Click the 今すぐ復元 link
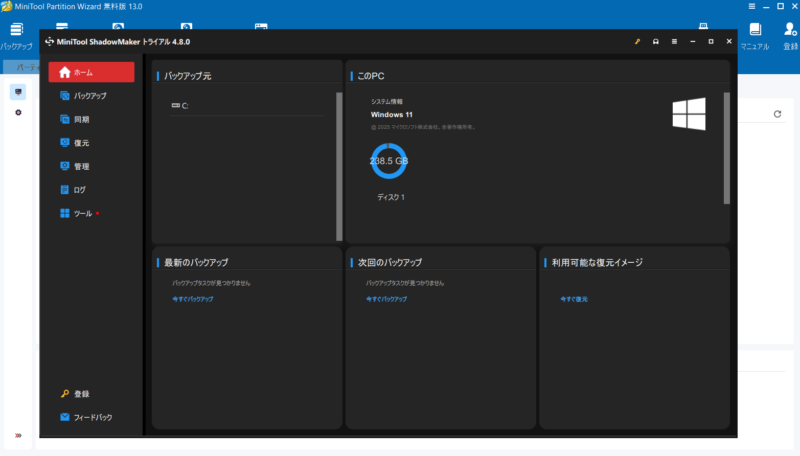The image size is (800, 456). pos(573,299)
